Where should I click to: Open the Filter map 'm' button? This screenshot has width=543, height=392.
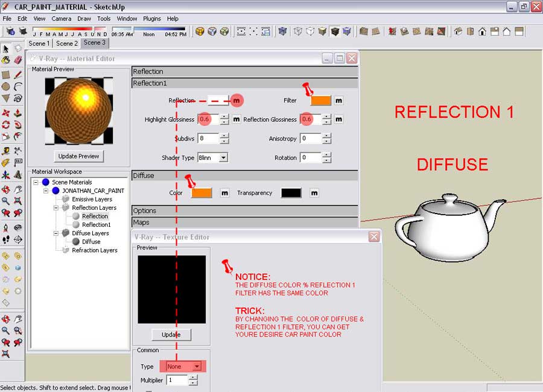pos(338,101)
